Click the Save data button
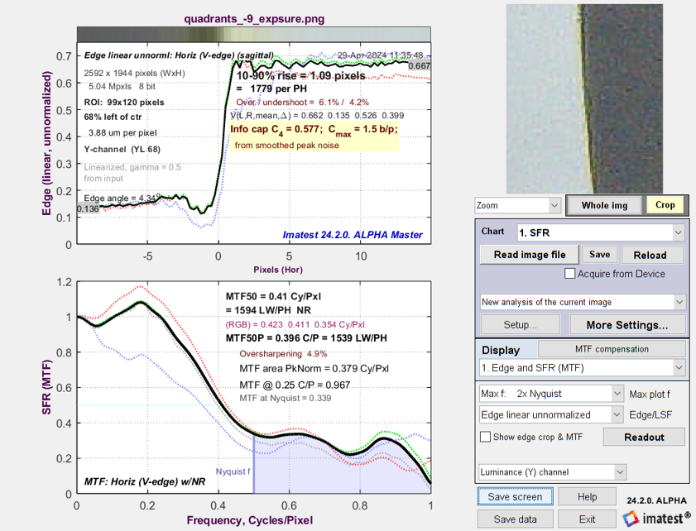The width and height of the screenshot is (696, 531). click(515, 518)
